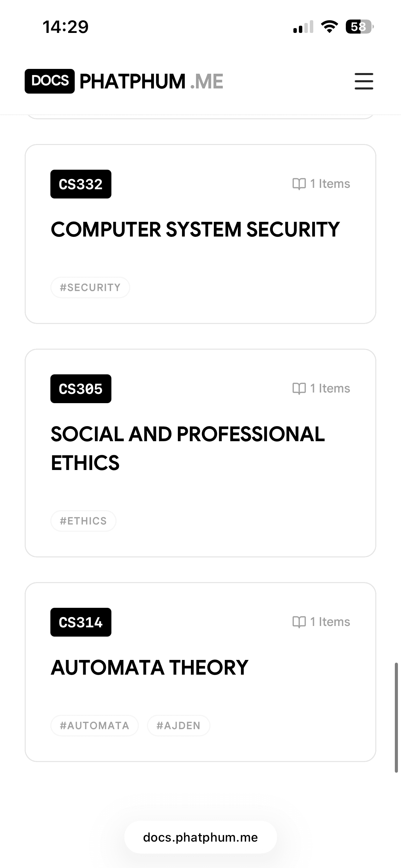Filter by the #AJDEN tag
401x868 pixels.
(x=178, y=725)
